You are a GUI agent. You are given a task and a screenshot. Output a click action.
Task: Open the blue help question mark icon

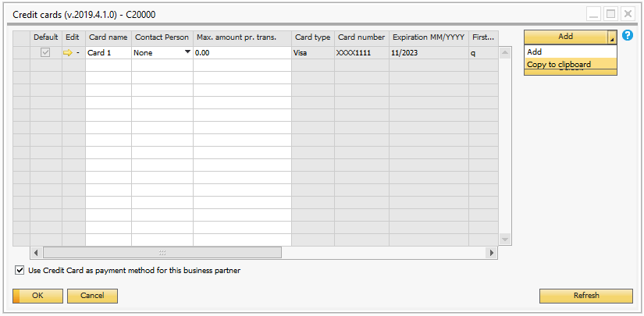(627, 36)
